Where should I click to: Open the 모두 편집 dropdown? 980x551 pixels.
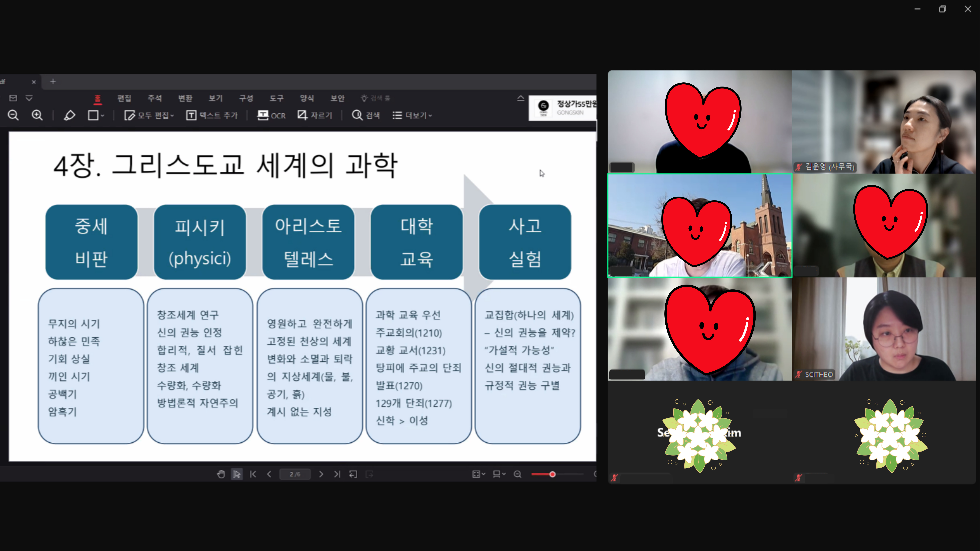tap(149, 115)
